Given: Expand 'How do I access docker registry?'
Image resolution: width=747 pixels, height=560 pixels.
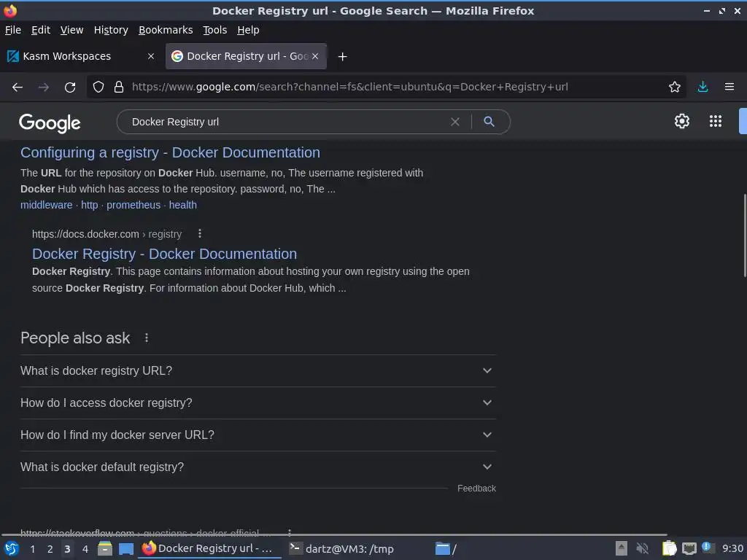Looking at the screenshot, I should coord(258,402).
